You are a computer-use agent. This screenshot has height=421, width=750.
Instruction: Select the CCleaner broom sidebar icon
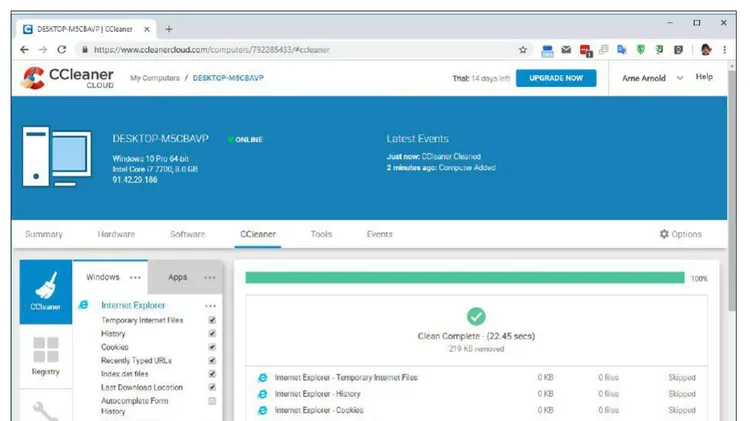tap(46, 292)
